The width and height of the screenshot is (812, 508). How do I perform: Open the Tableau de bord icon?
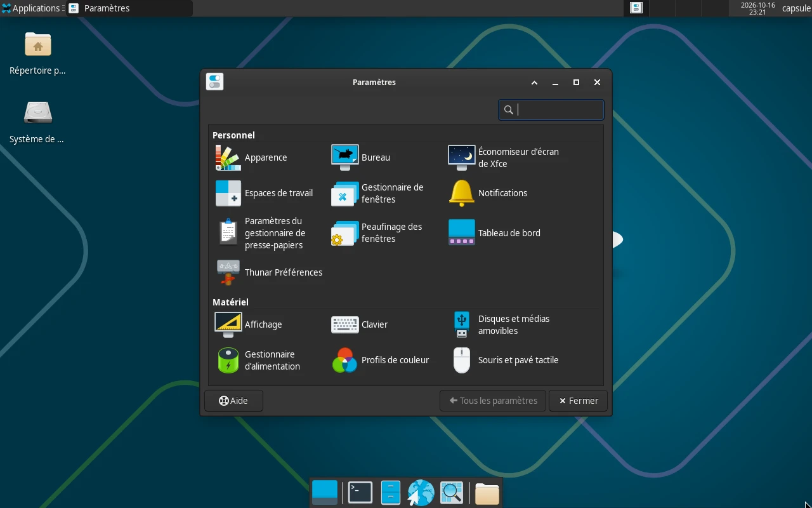(x=461, y=233)
